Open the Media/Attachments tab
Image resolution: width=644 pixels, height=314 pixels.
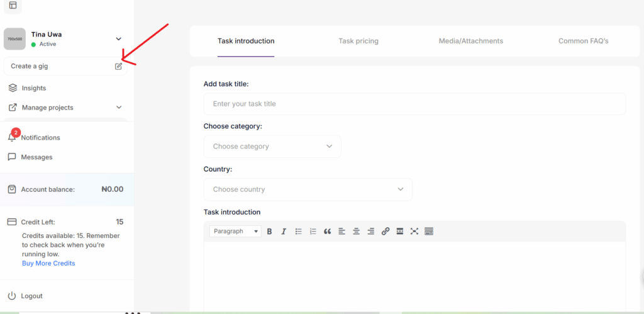coord(471,41)
